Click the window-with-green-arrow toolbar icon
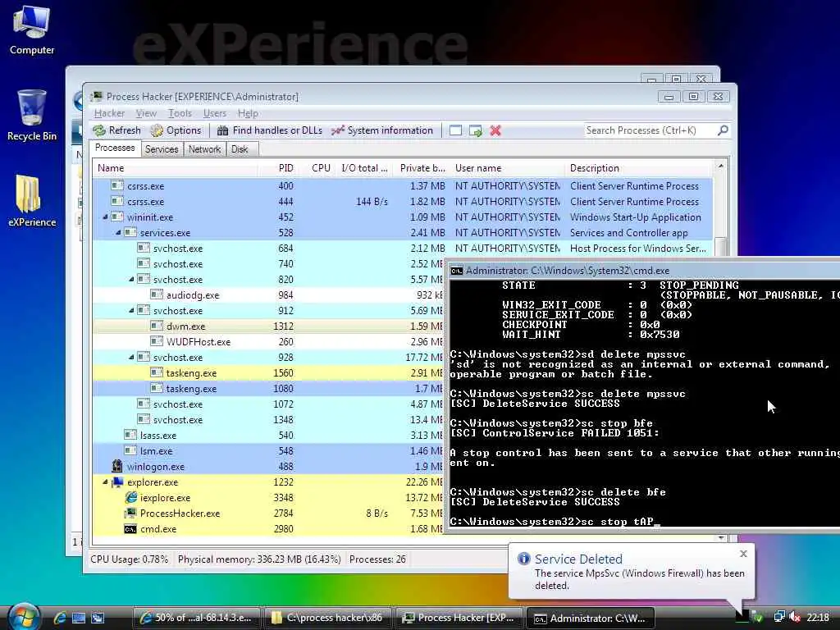Image resolution: width=840 pixels, height=630 pixels. point(476,130)
